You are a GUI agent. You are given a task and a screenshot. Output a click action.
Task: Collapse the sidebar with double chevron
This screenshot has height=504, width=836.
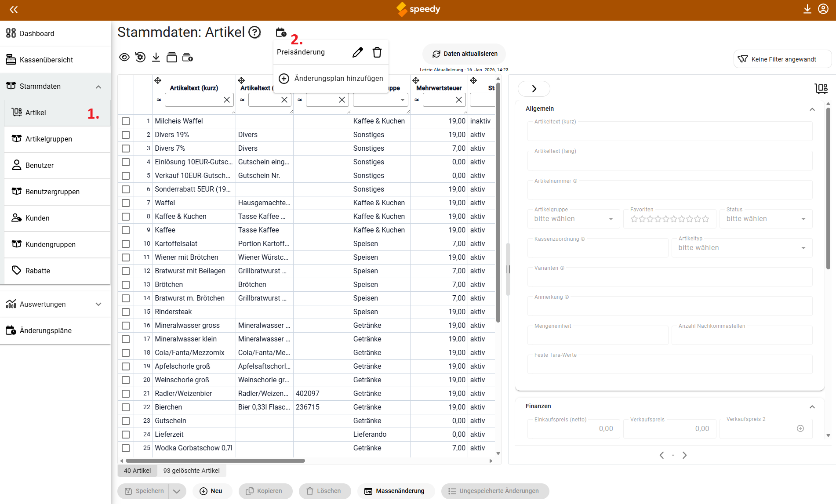click(14, 9)
